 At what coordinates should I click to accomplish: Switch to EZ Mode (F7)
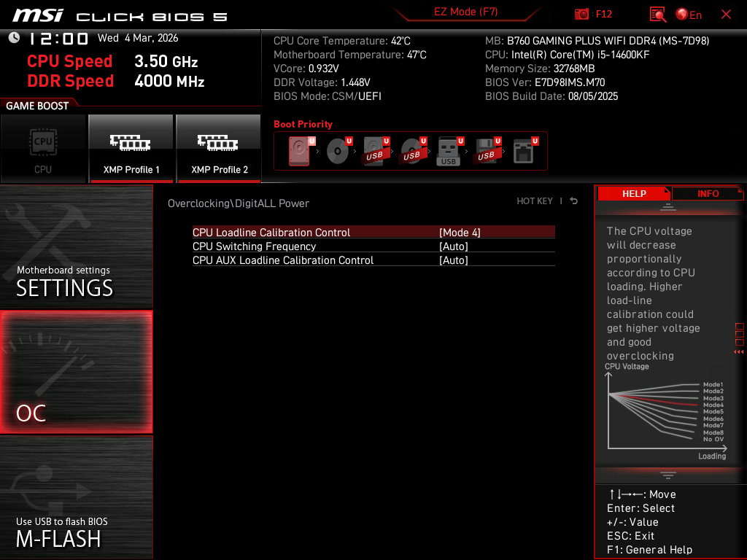pos(465,12)
